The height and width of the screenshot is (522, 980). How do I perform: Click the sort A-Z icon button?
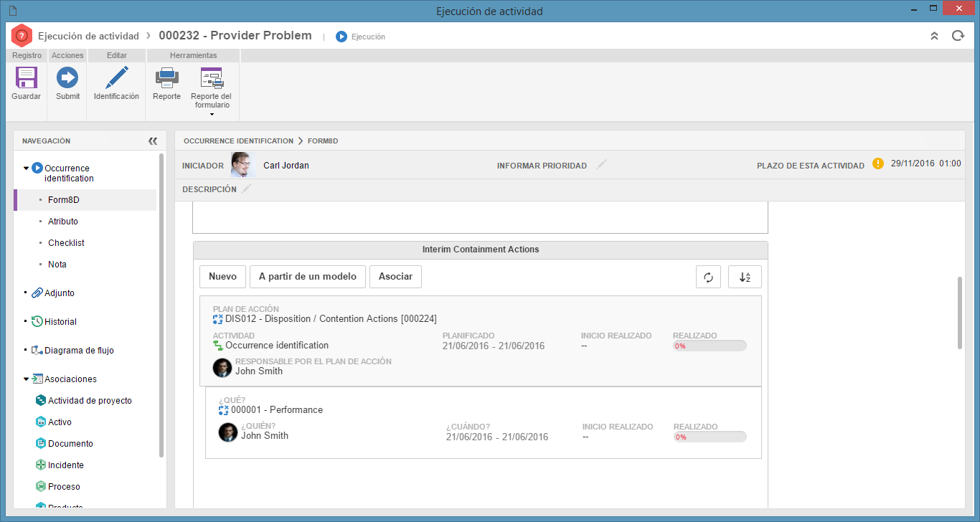coord(745,277)
